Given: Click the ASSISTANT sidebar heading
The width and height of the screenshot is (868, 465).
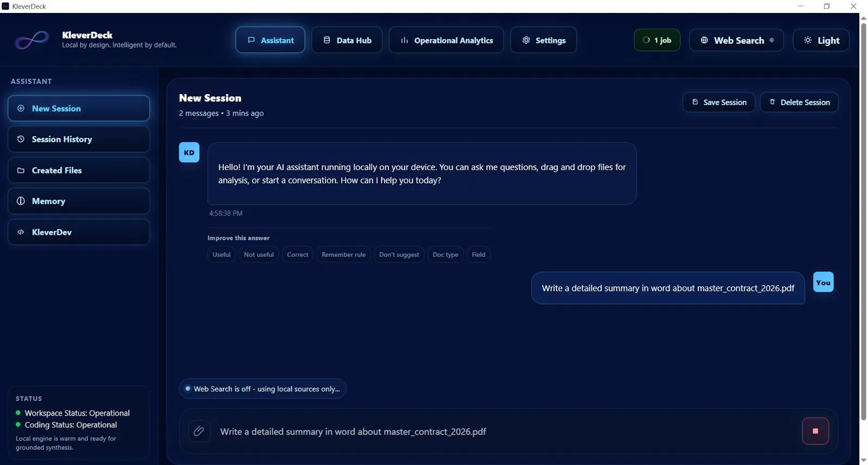Looking at the screenshot, I should point(31,81).
